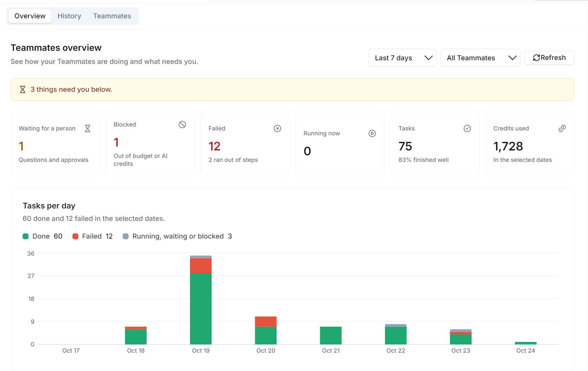Click the blocked circle icon in the Blocked card

click(x=182, y=125)
